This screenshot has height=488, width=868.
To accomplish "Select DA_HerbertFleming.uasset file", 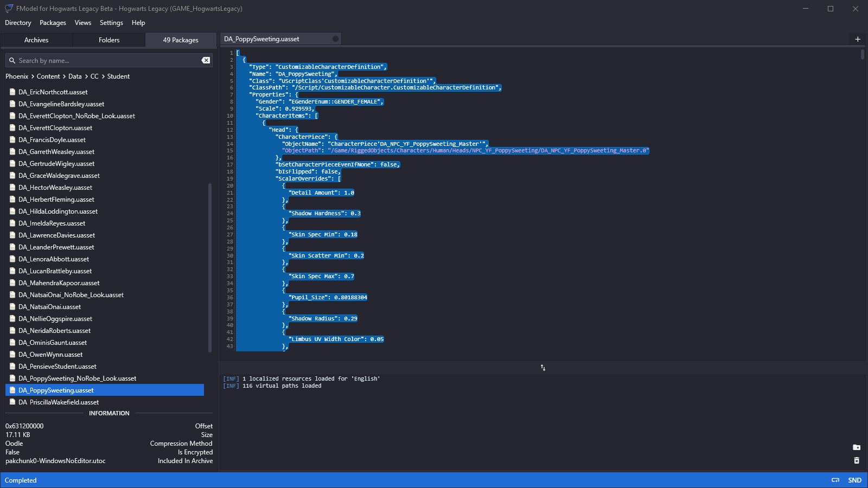I will (x=105, y=200).
